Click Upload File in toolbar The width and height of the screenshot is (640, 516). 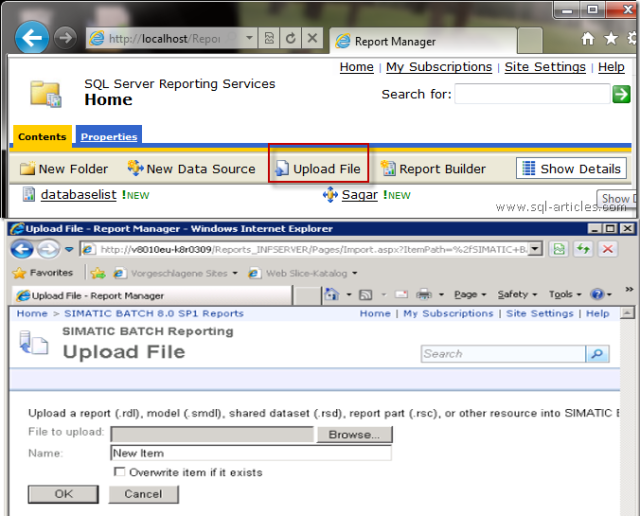pyautogui.click(x=318, y=169)
